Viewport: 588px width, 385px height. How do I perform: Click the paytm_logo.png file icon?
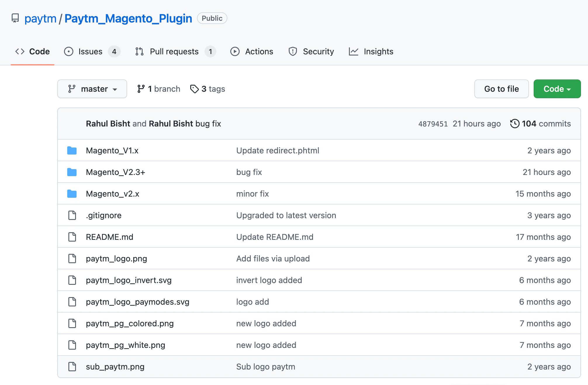tap(72, 259)
